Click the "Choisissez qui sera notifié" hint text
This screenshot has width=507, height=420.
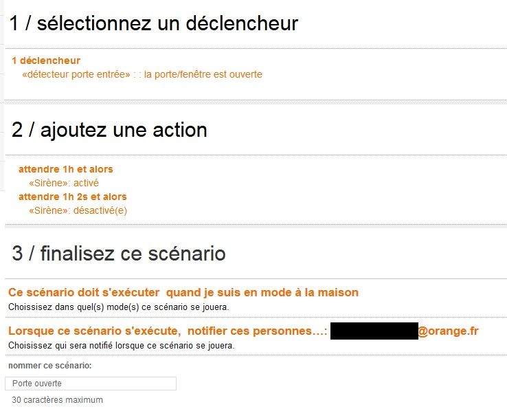click(x=121, y=345)
